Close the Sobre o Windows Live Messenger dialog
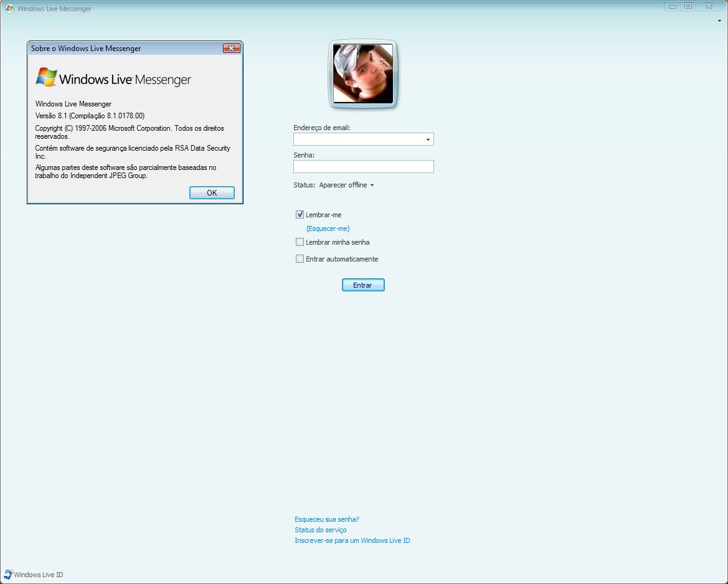The width and height of the screenshot is (728, 584). pos(231,49)
